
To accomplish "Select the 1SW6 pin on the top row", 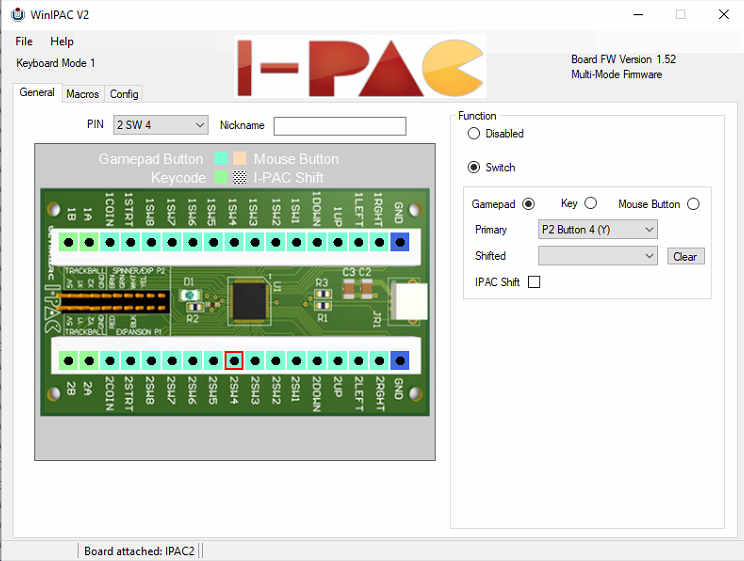I will [193, 243].
